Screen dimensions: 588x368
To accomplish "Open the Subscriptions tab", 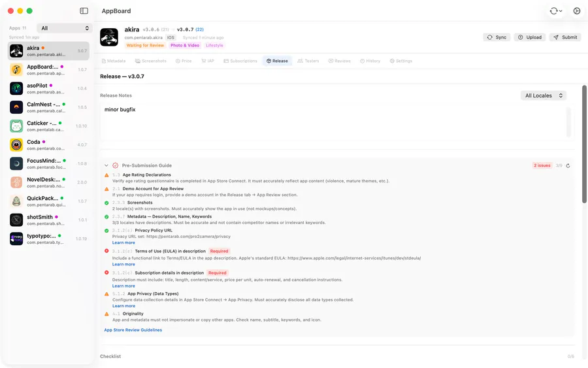I will point(240,61).
